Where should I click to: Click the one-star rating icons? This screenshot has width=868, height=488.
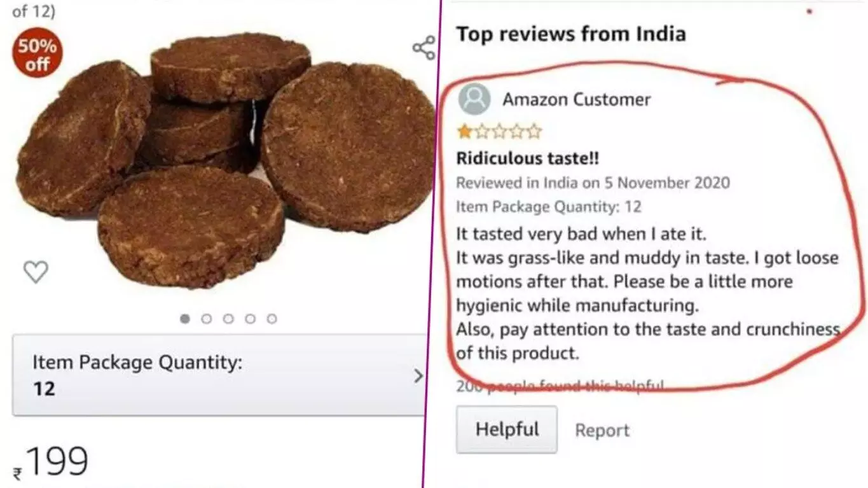(x=499, y=132)
